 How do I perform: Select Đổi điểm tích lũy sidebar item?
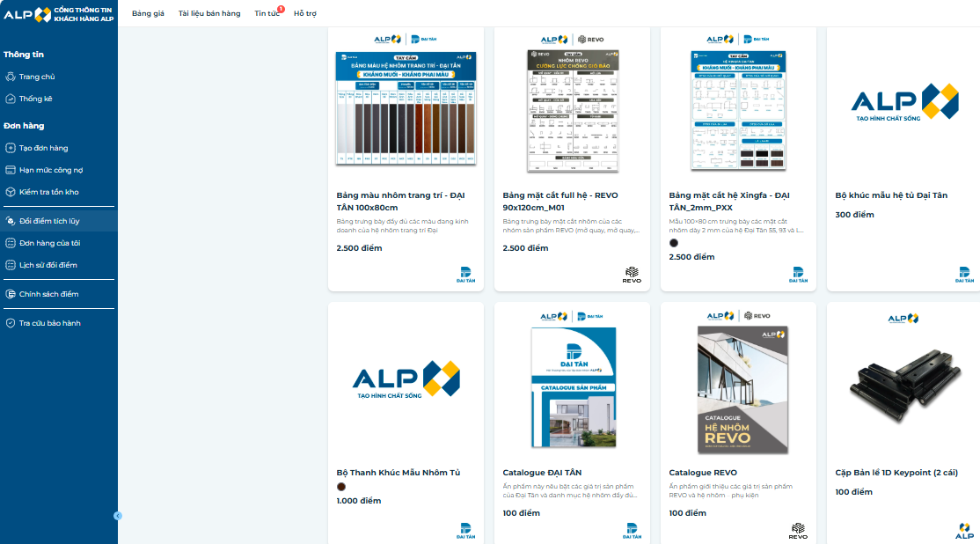pyautogui.click(x=59, y=221)
